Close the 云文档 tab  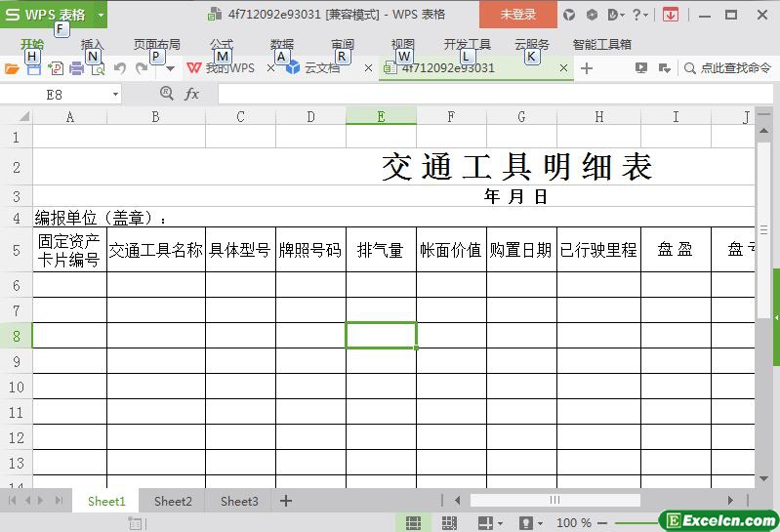(368, 68)
